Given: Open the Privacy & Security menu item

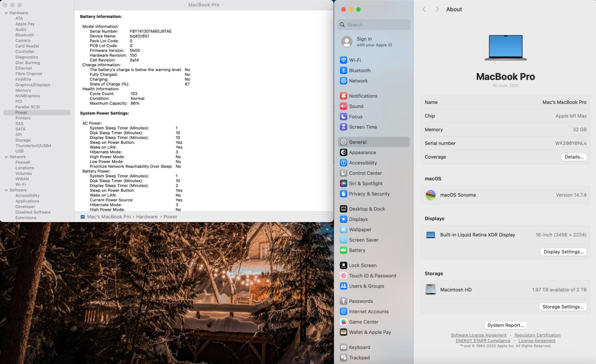Looking at the screenshot, I should point(369,194).
